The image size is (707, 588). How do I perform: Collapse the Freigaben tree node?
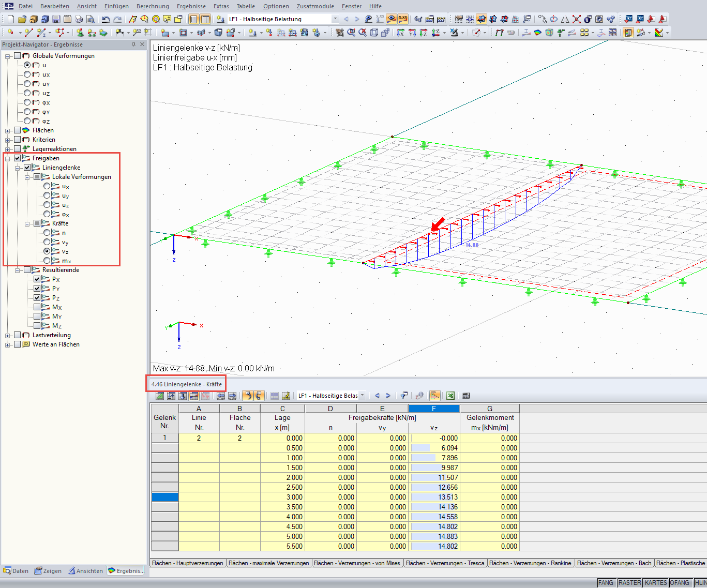tap(8, 158)
